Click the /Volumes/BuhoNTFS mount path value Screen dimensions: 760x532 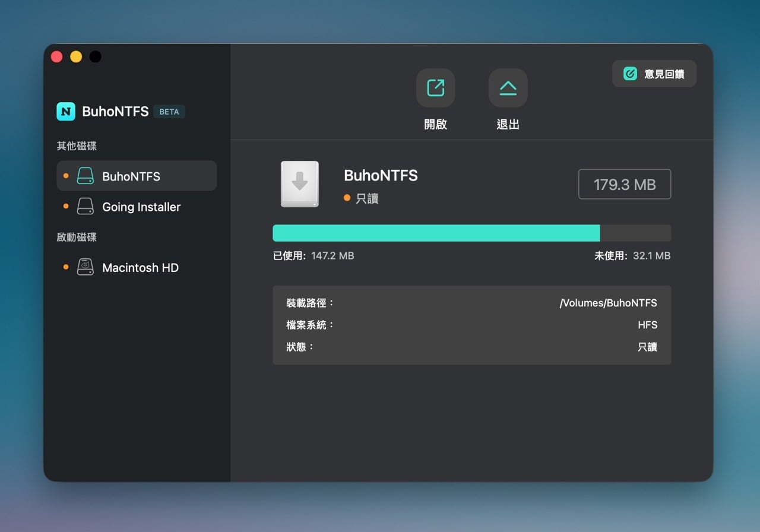click(608, 303)
